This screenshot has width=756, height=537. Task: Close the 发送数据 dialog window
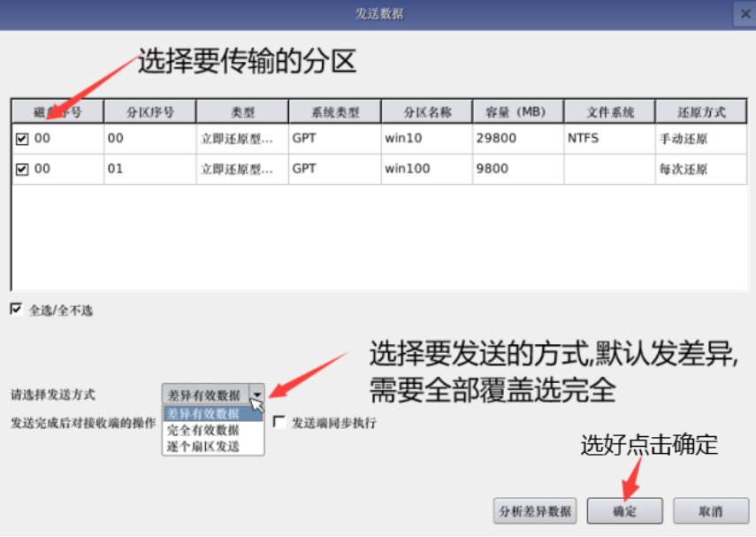[743, 14]
